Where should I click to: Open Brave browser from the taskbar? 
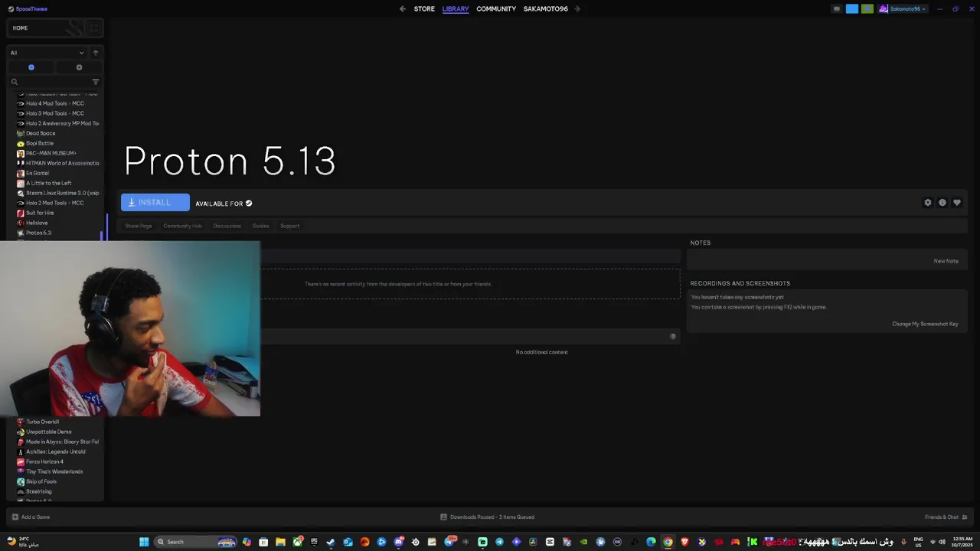[x=684, y=542]
